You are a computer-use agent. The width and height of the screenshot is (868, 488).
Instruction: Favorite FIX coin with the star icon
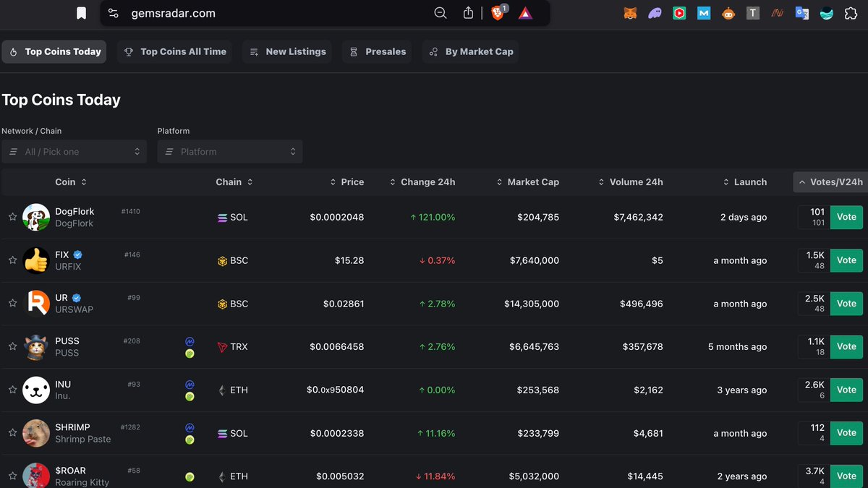[12, 260]
